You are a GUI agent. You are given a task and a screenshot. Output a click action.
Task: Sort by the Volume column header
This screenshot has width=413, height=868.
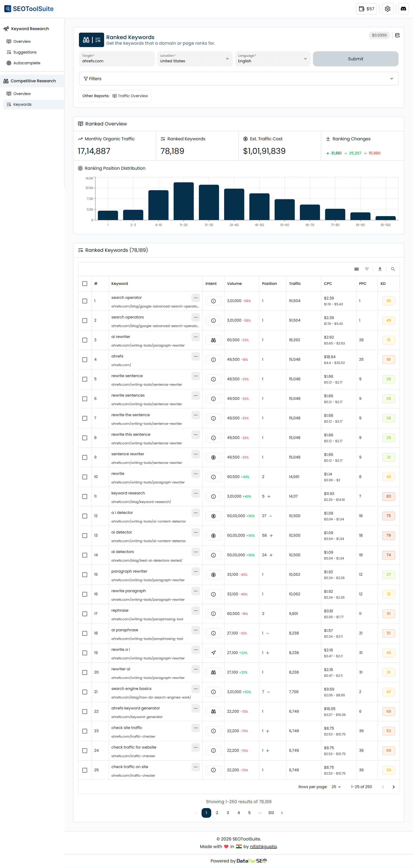234,284
